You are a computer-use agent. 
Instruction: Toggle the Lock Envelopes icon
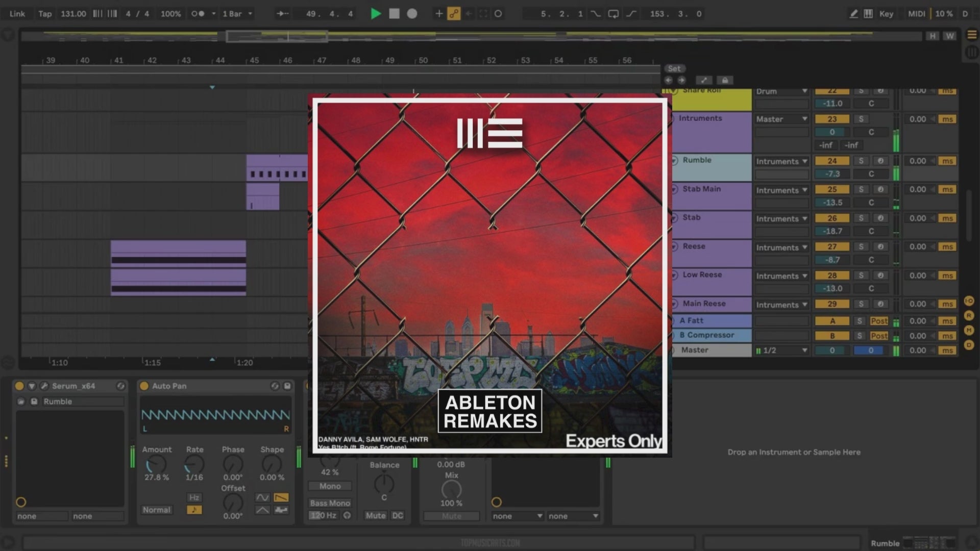click(725, 80)
